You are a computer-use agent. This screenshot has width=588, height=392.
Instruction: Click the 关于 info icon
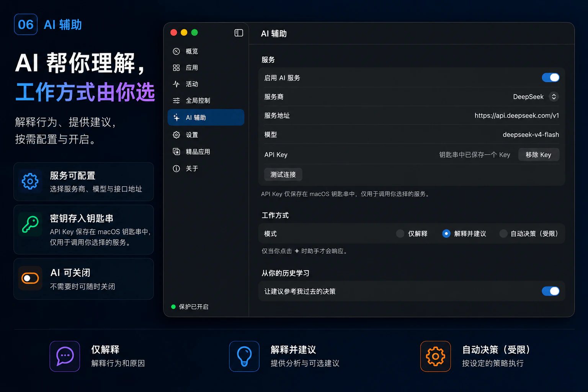176,168
